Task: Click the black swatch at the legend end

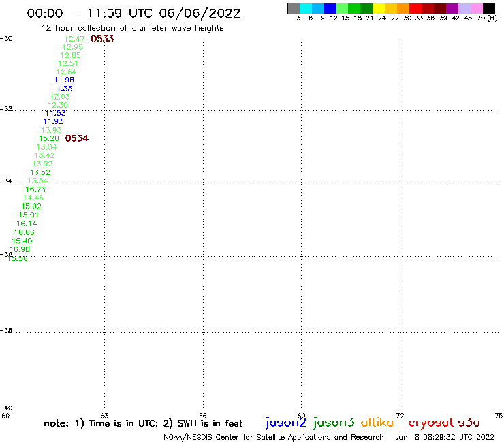Action: coord(488,8)
